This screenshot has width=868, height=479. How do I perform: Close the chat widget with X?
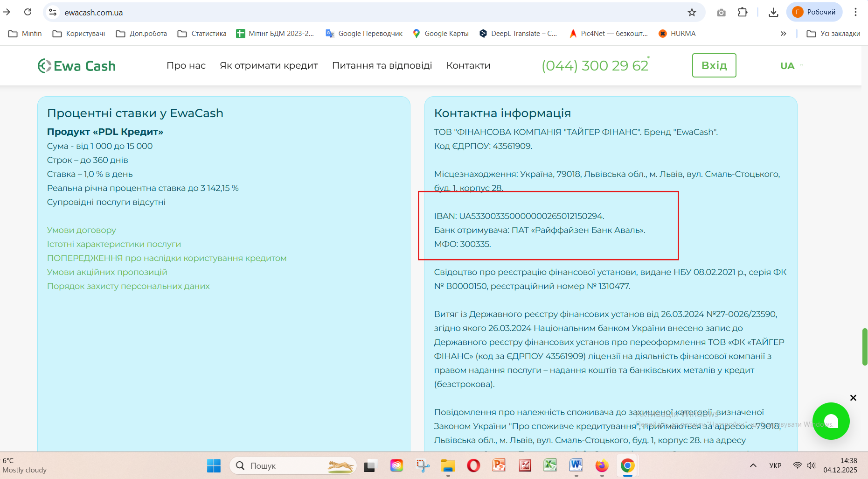click(853, 398)
